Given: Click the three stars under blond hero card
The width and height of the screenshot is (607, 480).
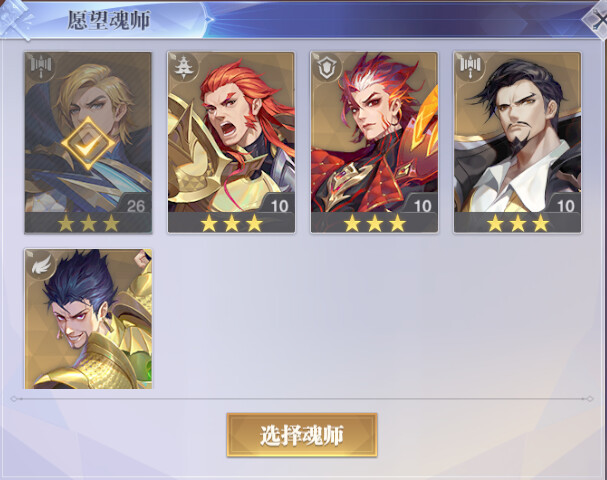Looking at the screenshot, I should (x=88, y=223).
